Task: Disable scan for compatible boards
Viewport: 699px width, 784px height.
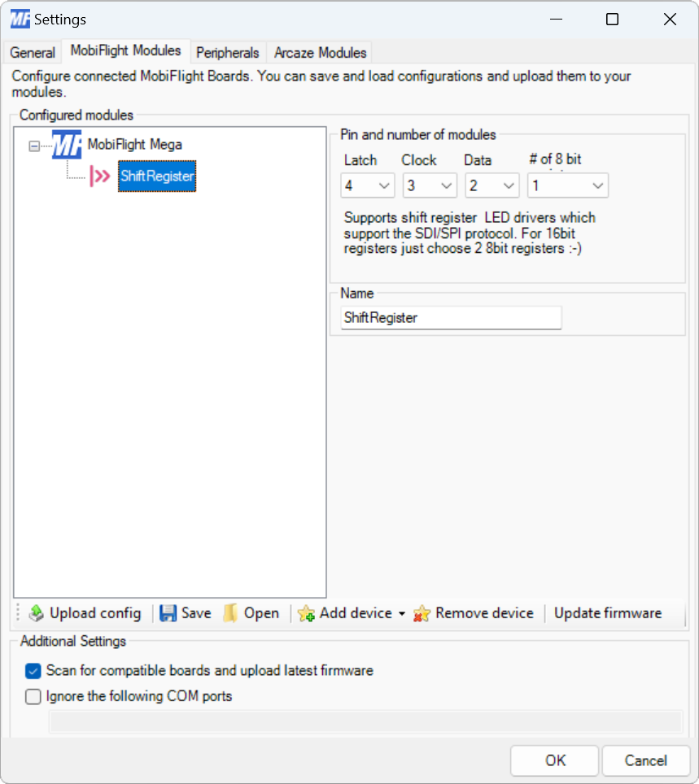Action: pyautogui.click(x=33, y=671)
